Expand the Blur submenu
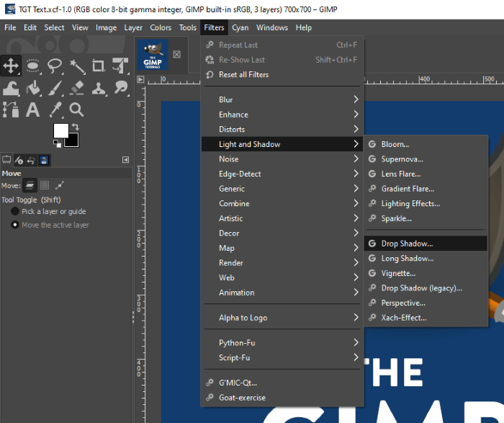 [282, 99]
